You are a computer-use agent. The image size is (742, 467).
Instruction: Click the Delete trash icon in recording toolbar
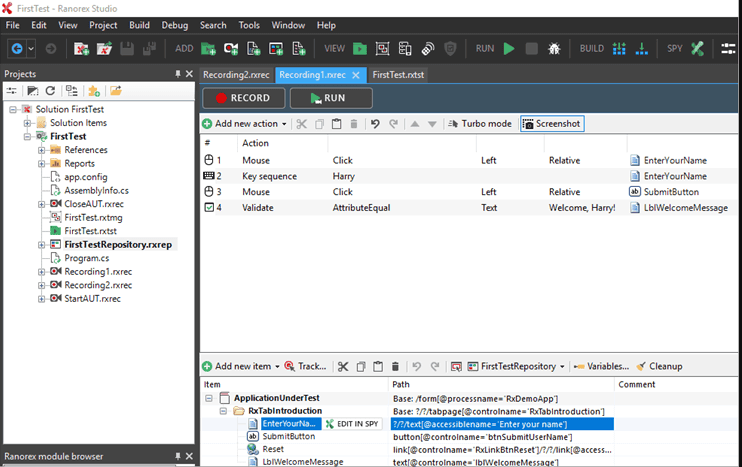[x=354, y=124]
